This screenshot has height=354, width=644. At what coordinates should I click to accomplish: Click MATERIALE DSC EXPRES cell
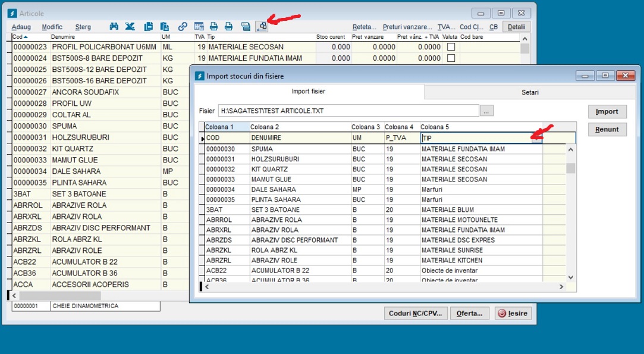click(x=481, y=240)
